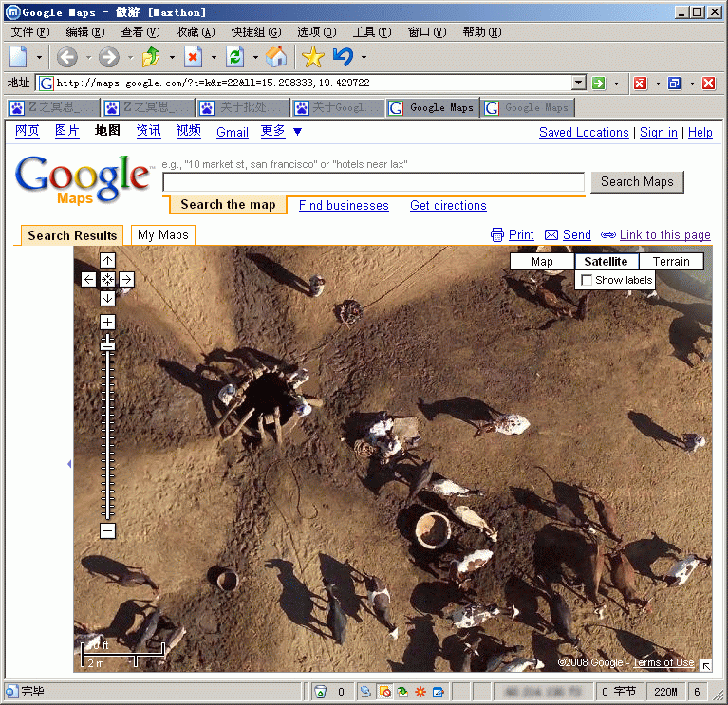Open the Back button history dropdown
The width and height of the screenshot is (728, 705).
click(88, 58)
